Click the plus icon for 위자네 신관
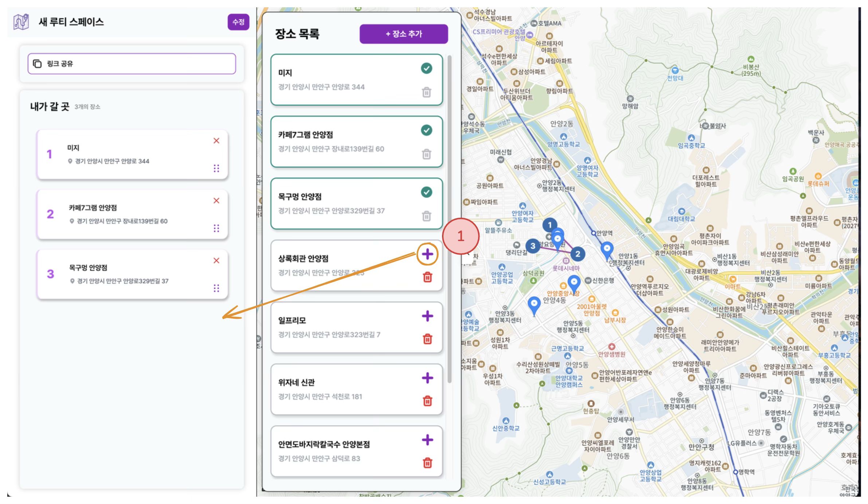868x504 pixels. click(x=427, y=378)
